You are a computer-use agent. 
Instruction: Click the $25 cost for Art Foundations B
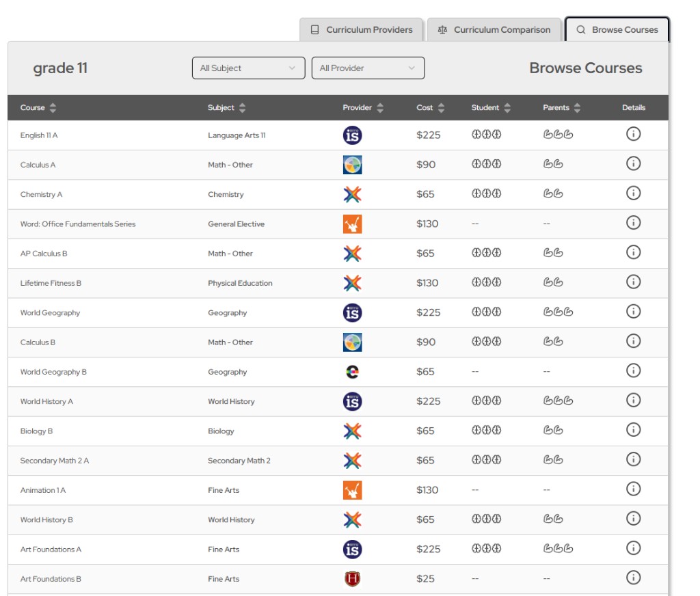425,579
